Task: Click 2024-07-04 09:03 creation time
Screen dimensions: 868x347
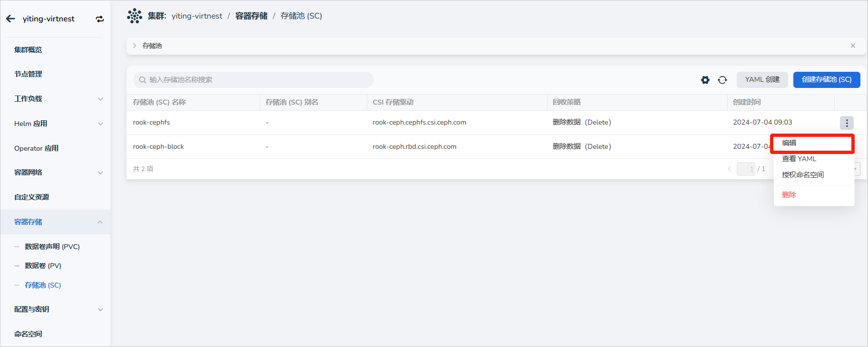Action: 762,122
